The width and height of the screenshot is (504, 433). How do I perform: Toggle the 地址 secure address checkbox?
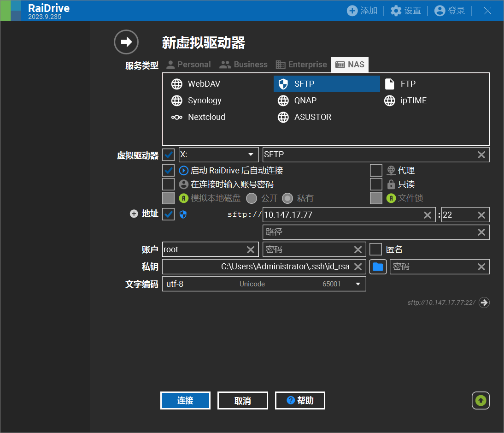(x=169, y=214)
